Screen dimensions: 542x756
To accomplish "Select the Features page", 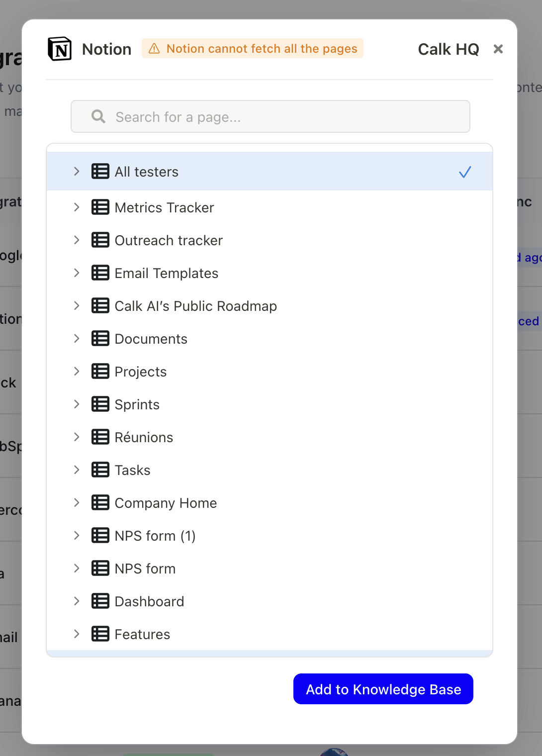I will click(x=143, y=634).
